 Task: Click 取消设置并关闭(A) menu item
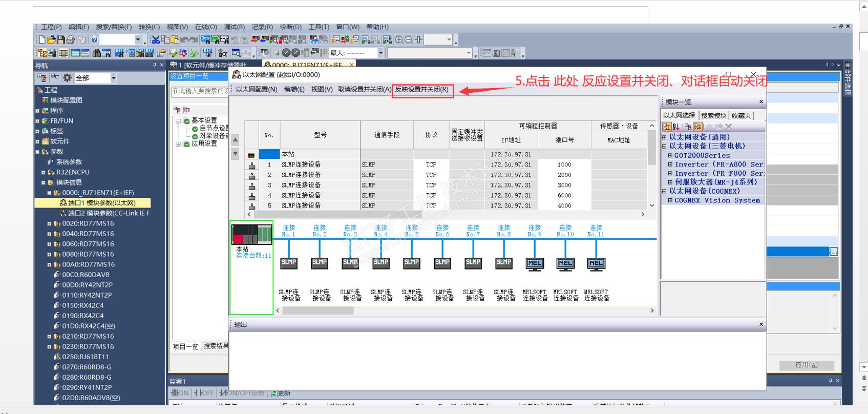pyautogui.click(x=365, y=89)
